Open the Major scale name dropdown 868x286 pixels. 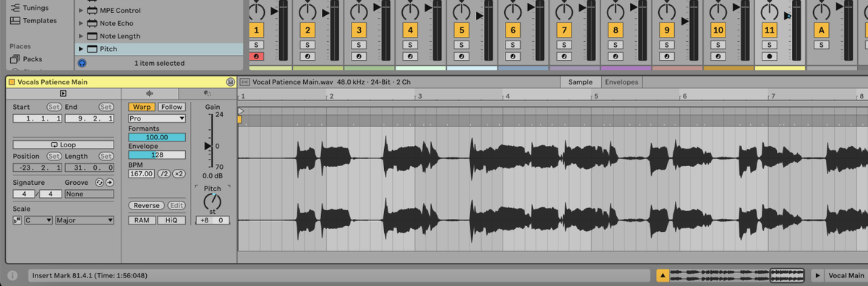pyautogui.click(x=85, y=220)
